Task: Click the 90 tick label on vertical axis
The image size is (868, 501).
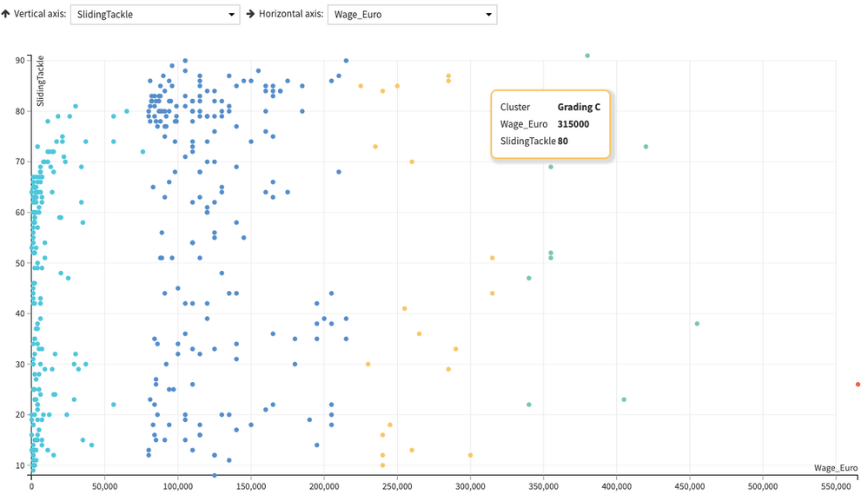Action: point(20,60)
